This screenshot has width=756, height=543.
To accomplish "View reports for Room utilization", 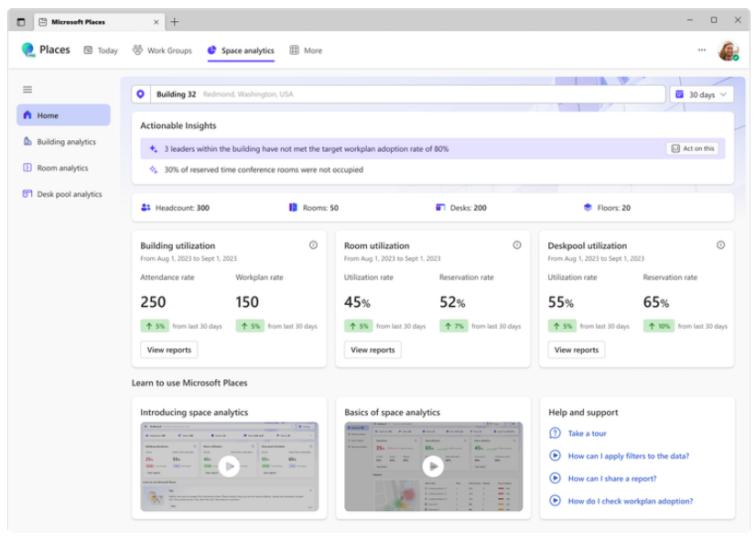I will 373,350.
